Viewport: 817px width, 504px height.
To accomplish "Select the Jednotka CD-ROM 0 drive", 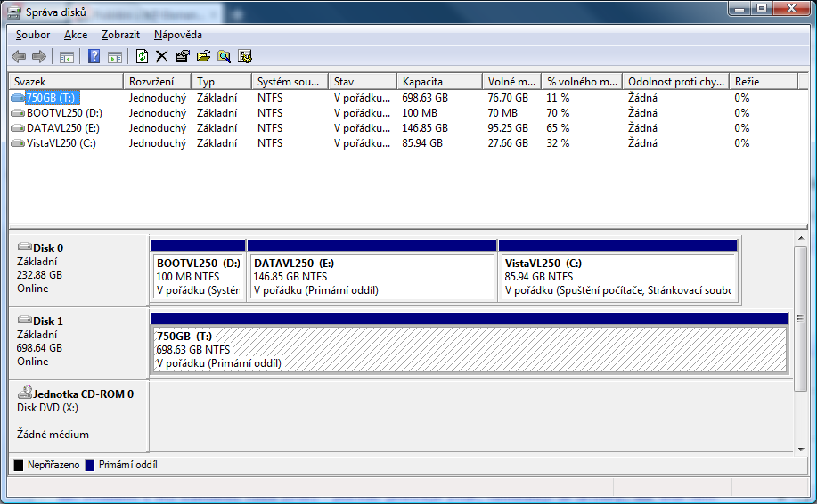I will [78, 413].
